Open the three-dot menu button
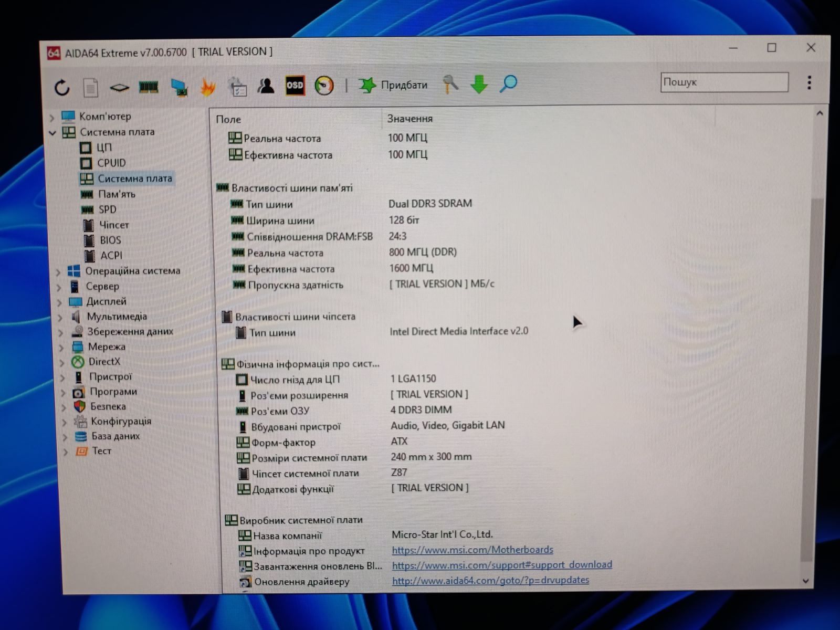Screen dimensions: 840x630 click(x=810, y=82)
